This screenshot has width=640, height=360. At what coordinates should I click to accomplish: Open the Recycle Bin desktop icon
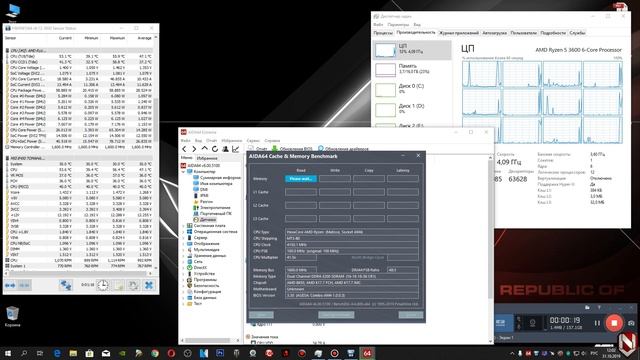tap(12, 317)
